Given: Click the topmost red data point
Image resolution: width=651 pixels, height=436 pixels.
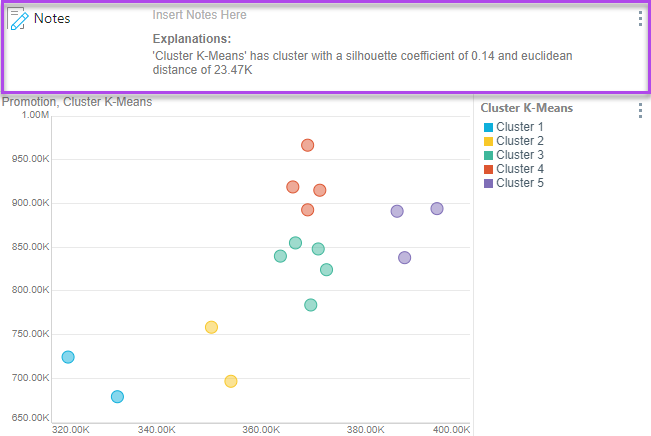Looking at the screenshot, I should 308,145.
